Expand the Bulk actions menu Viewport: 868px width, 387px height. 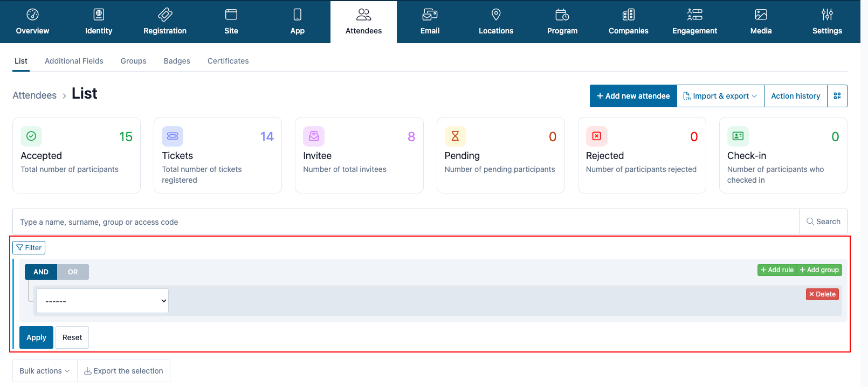pos(45,371)
